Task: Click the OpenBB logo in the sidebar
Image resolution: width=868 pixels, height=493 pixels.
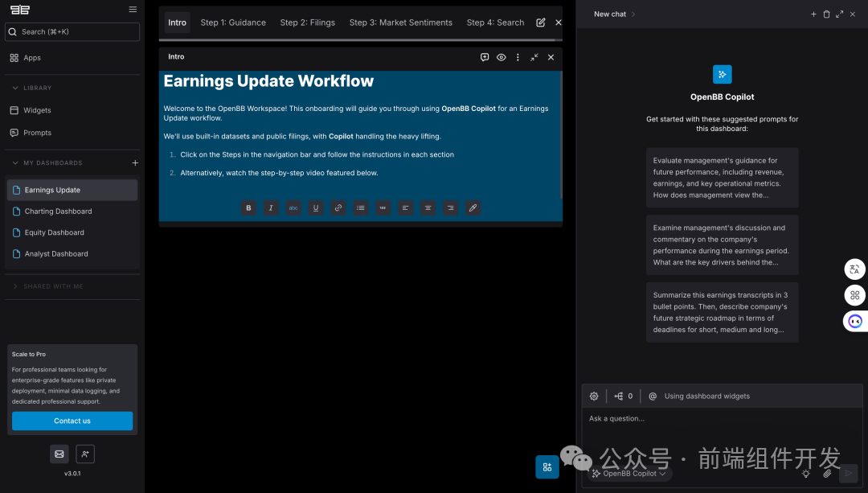Action: [x=20, y=10]
